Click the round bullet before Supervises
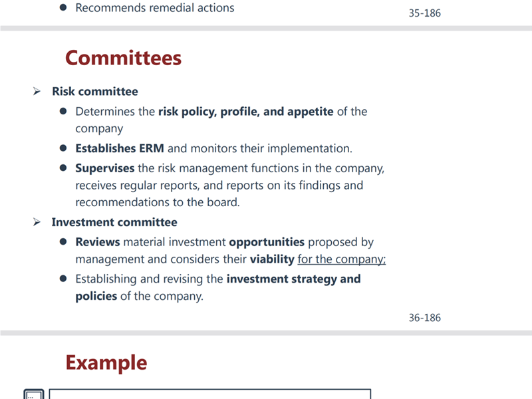 (63, 168)
